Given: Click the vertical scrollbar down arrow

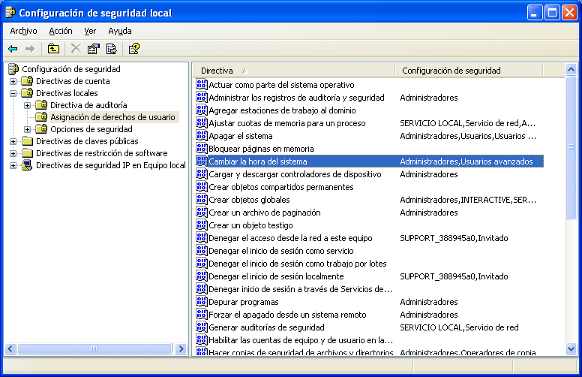Looking at the screenshot, I should [x=571, y=348].
